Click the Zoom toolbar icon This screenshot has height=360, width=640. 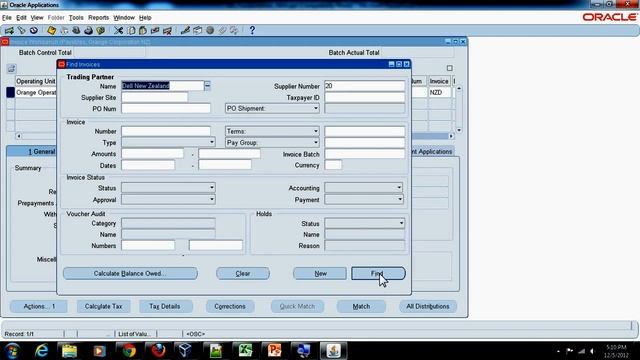(198, 31)
